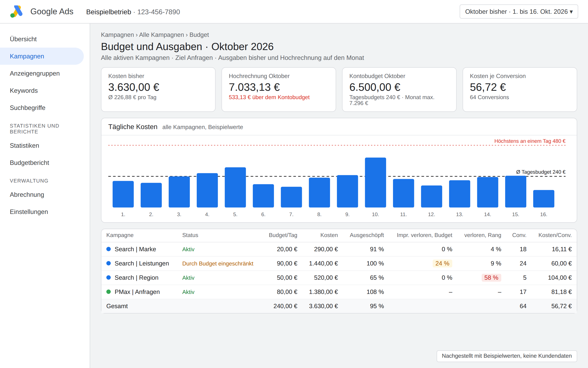The image size is (588, 368).
Task: Click the note Nachgestellt mit Beispielwerten
Action: (x=507, y=356)
